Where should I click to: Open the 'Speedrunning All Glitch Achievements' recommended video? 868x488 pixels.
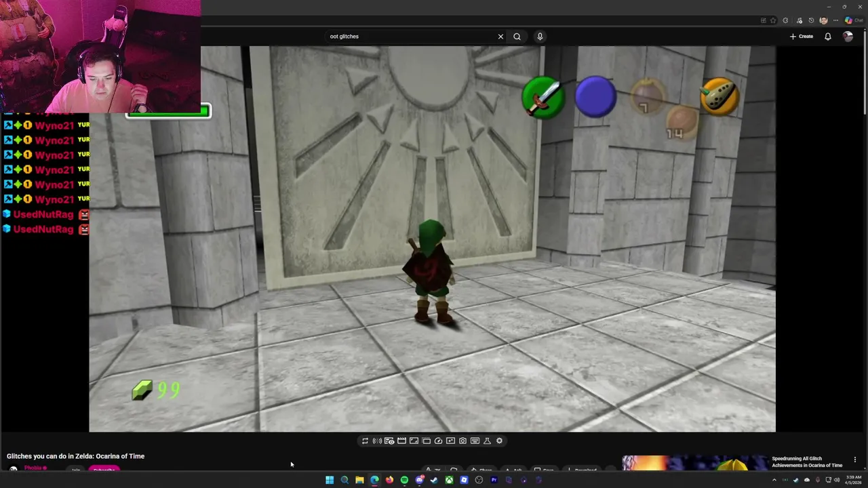(807, 462)
